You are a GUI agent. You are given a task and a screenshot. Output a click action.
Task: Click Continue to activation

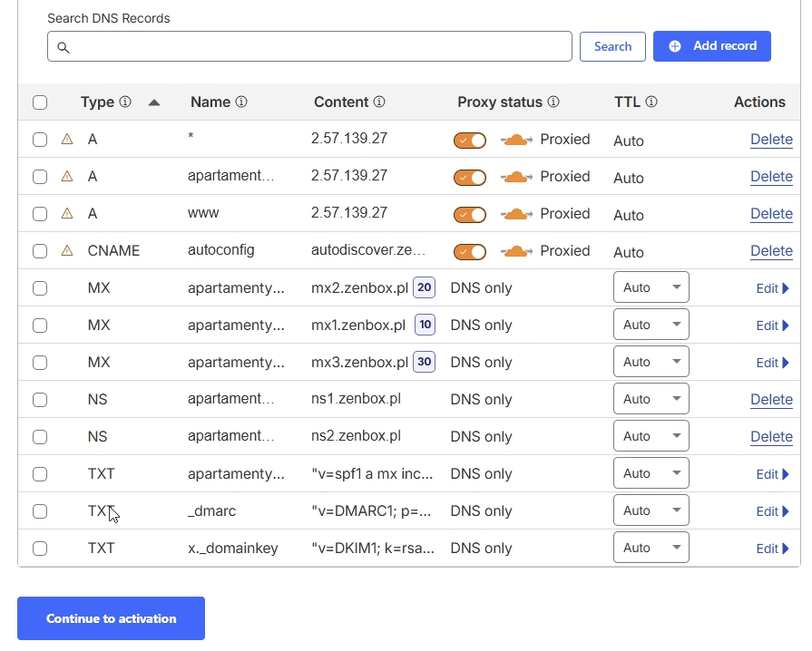[111, 618]
